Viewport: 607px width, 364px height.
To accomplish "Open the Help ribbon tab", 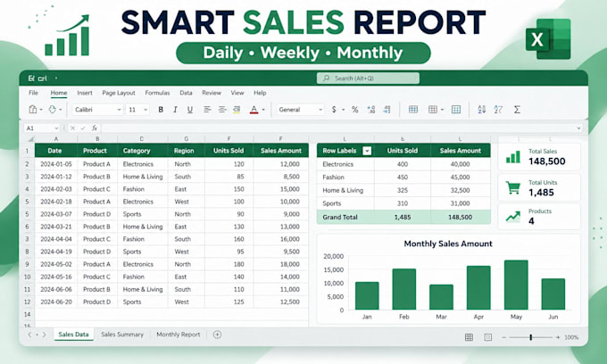I will click(x=260, y=93).
